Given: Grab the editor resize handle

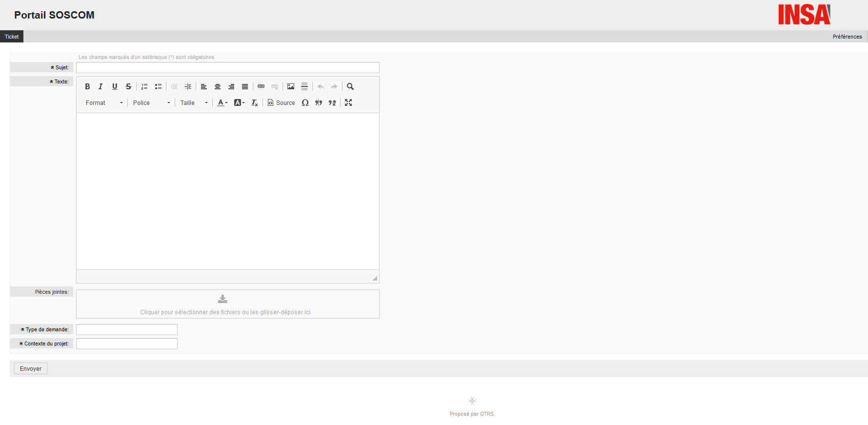Looking at the screenshot, I should click(375, 278).
